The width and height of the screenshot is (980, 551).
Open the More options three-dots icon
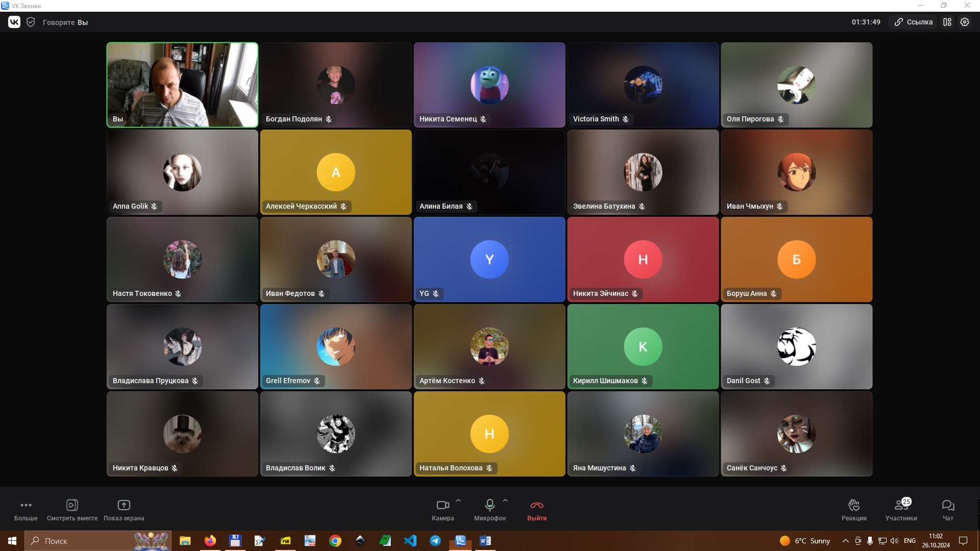26,505
